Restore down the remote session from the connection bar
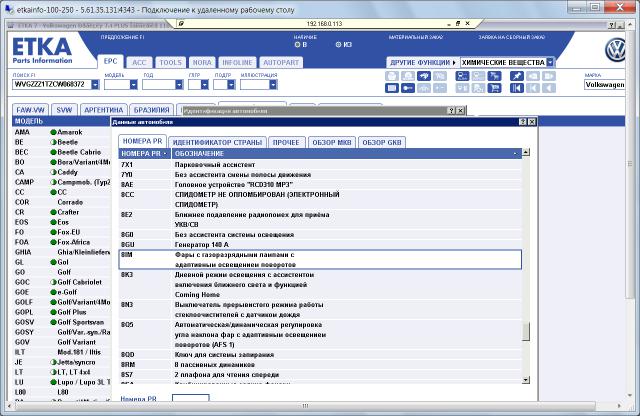 [458, 24]
